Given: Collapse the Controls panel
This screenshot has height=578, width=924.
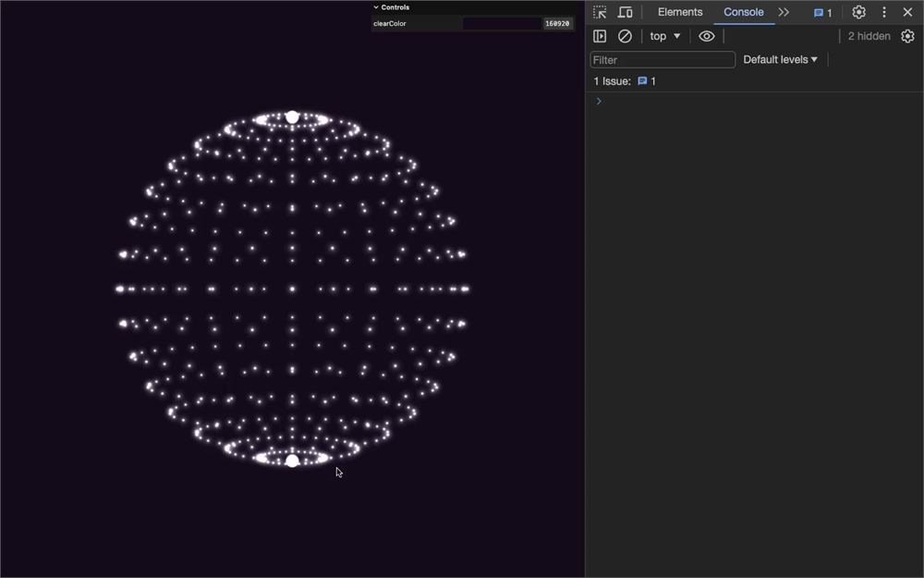Looking at the screenshot, I should point(391,7).
